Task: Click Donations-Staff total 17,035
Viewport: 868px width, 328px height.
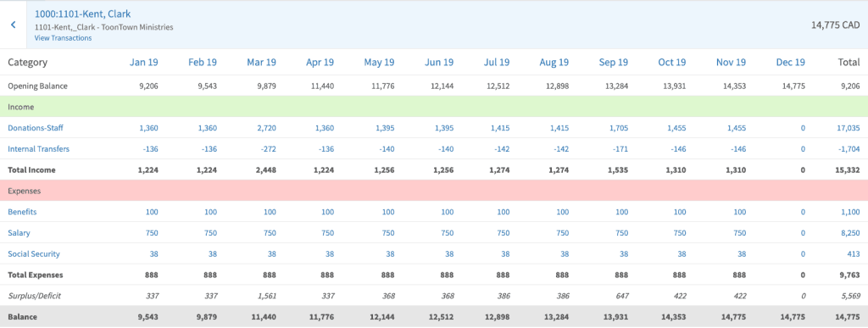Action: pyautogui.click(x=848, y=128)
